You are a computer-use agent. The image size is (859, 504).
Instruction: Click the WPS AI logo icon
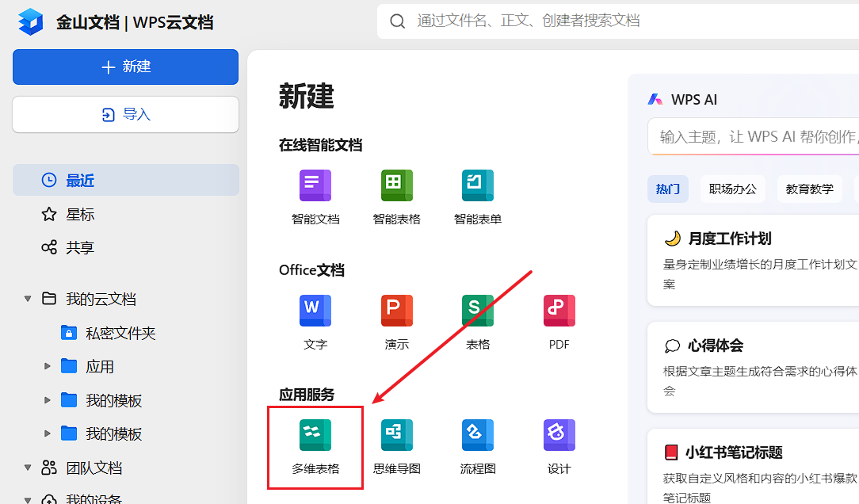(655, 99)
